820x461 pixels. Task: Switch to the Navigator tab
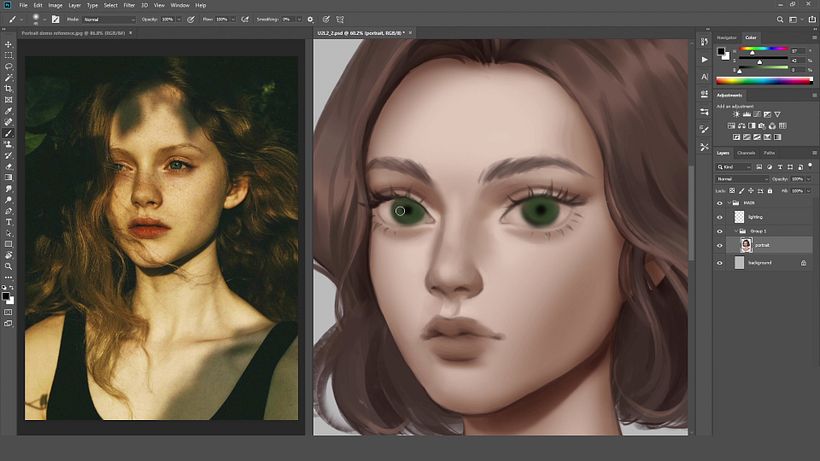click(x=726, y=38)
